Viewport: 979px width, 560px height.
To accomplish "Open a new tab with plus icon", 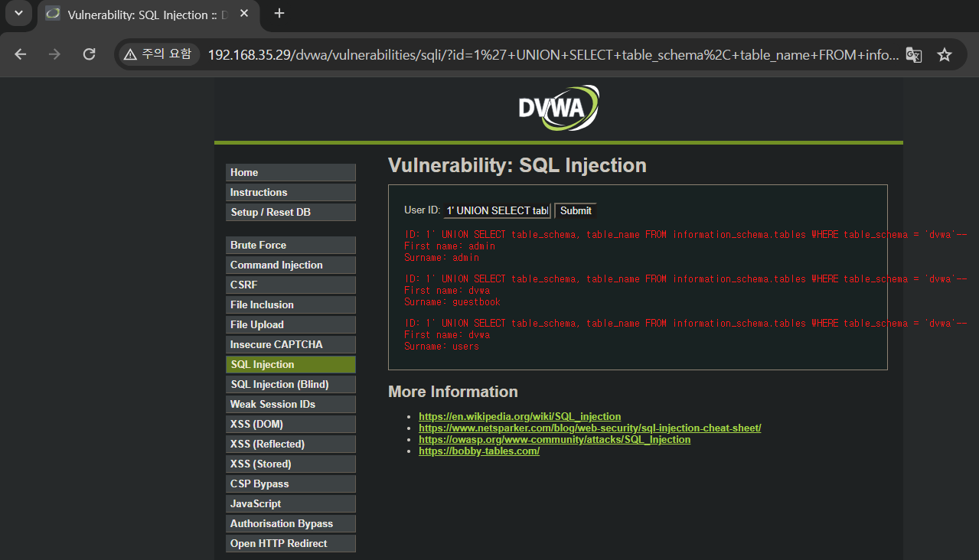I will (279, 13).
